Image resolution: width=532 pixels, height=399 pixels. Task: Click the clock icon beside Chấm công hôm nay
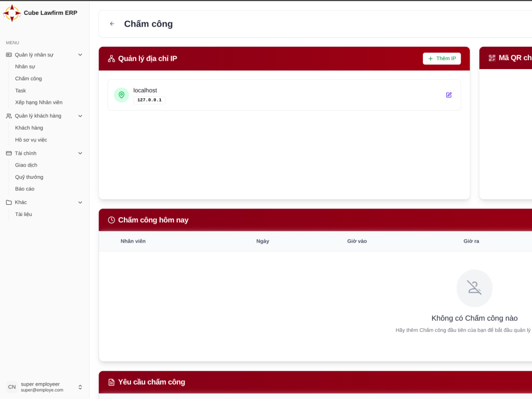pos(111,220)
